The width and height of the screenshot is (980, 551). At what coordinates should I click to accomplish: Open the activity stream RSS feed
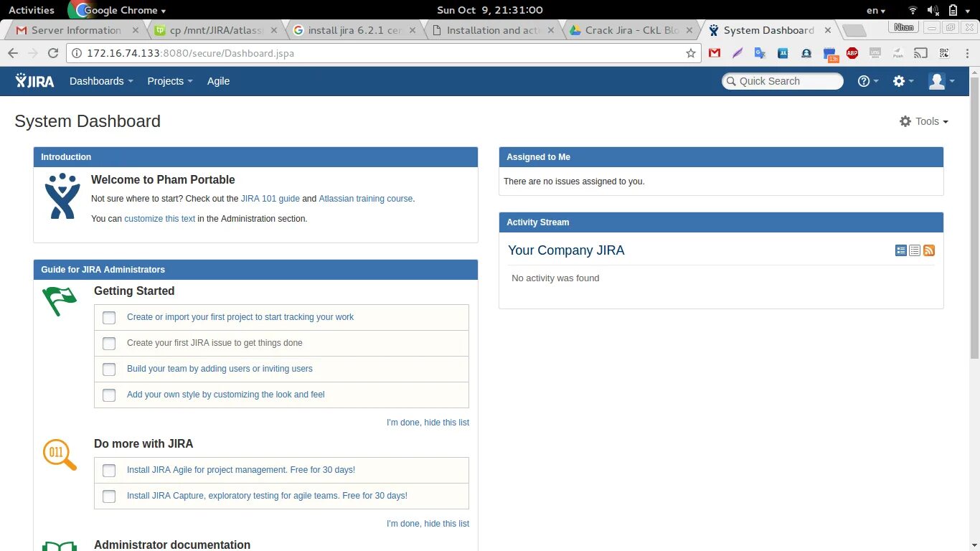pos(929,250)
